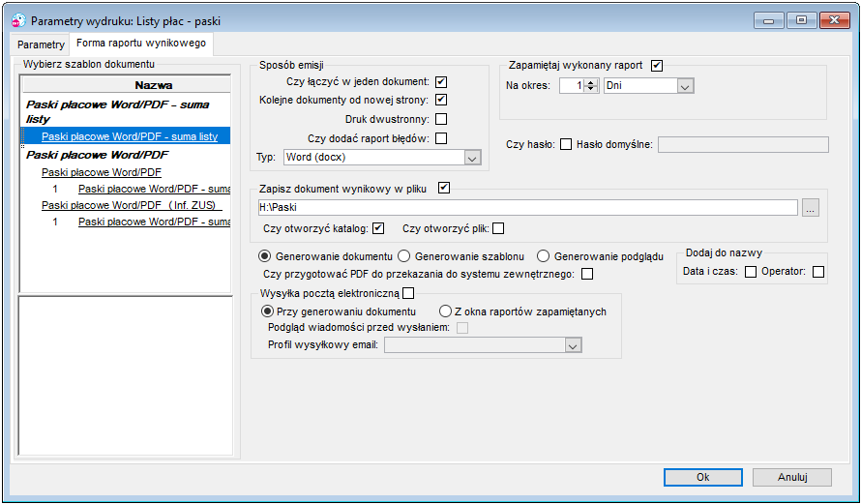861x504 pixels.
Task: Click the application icon in title bar
Action: [18, 21]
